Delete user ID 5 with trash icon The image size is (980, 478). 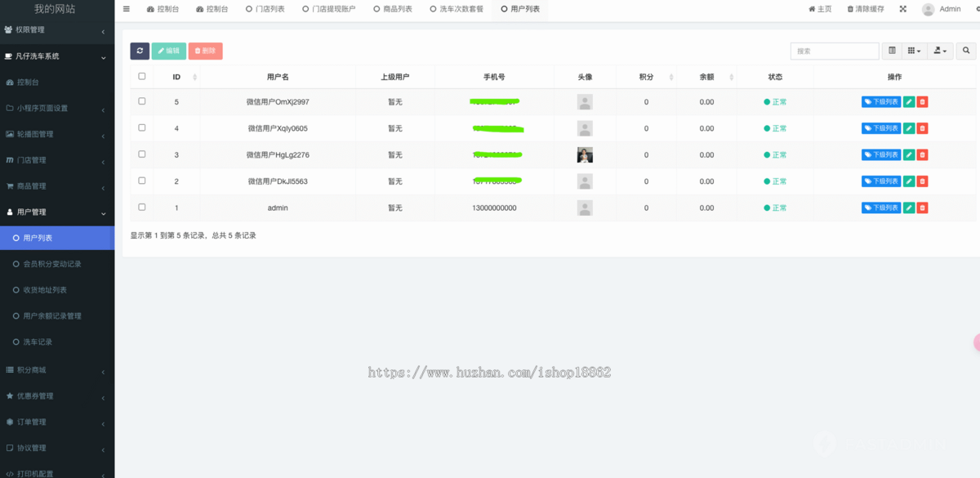[922, 102]
